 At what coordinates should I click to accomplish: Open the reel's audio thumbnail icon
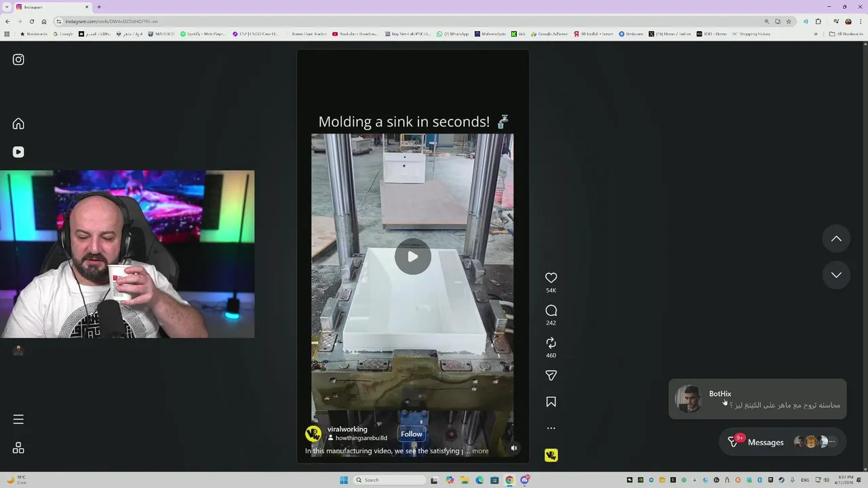pyautogui.click(x=551, y=455)
